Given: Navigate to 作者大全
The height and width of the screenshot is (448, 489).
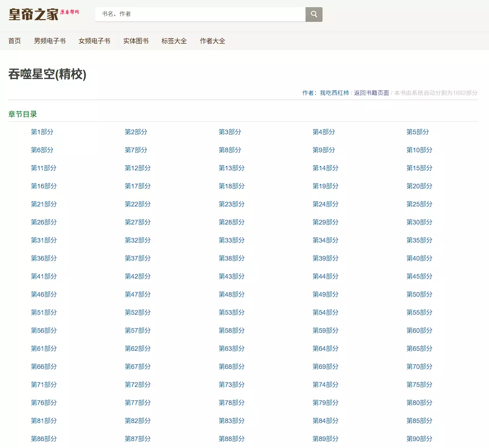Looking at the screenshot, I should [x=212, y=41].
